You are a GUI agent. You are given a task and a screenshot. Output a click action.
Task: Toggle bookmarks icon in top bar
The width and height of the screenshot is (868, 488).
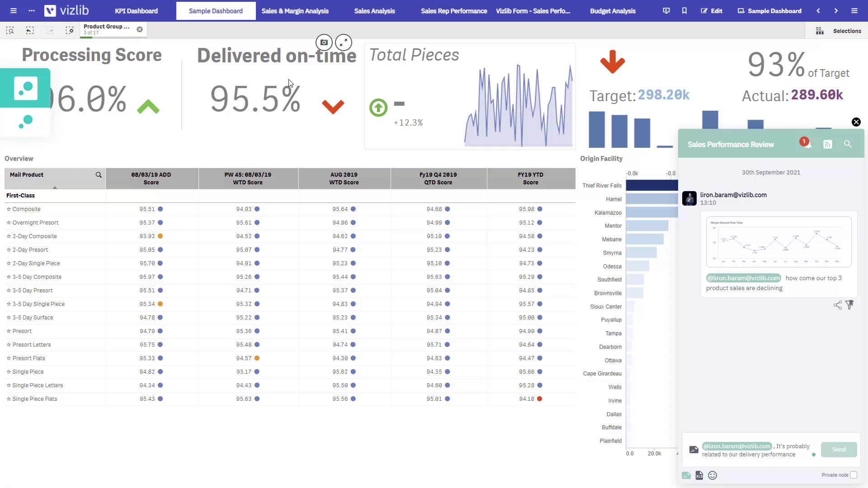pos(684,11)
